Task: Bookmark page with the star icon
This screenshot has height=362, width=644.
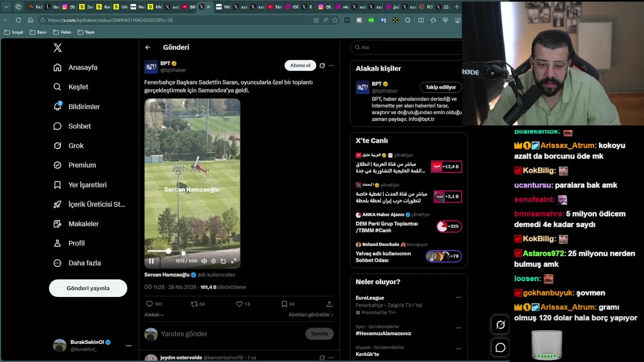Action: [x=335, y=20]
